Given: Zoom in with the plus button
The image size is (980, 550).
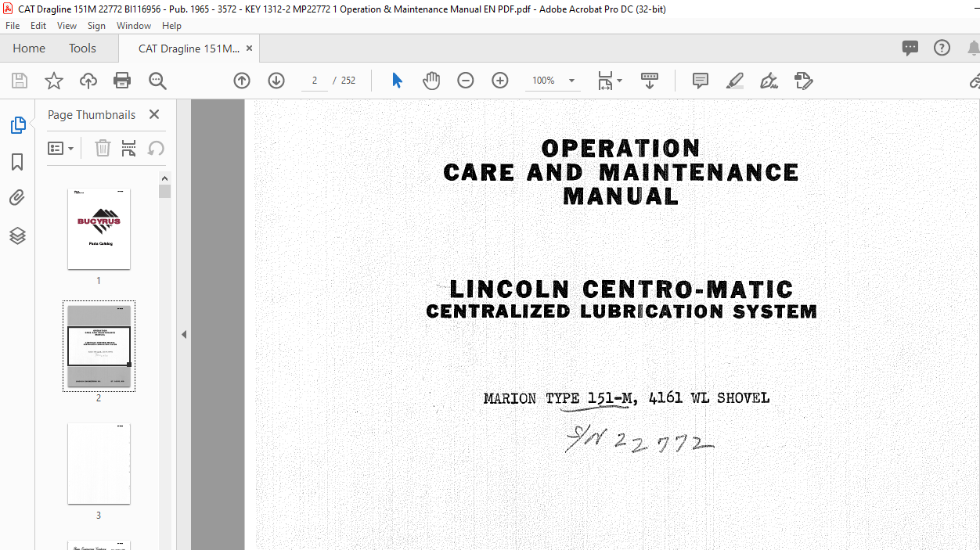Looking at the screenshot, I should 500,81.
